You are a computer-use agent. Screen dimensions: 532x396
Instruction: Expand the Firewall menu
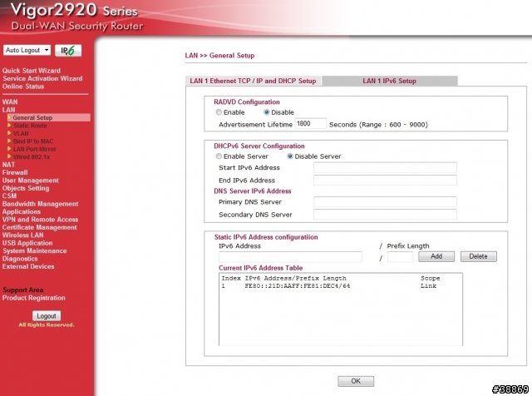coord(15,172)
